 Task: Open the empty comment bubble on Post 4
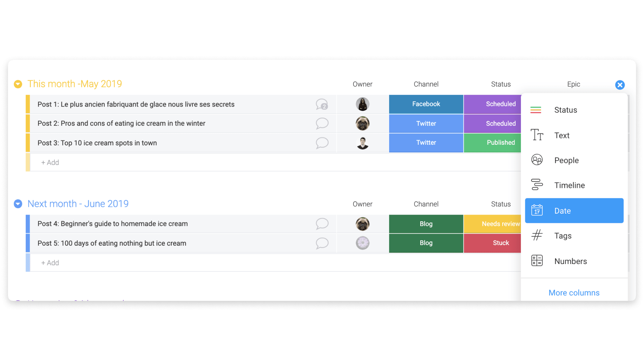pos(322,224)
